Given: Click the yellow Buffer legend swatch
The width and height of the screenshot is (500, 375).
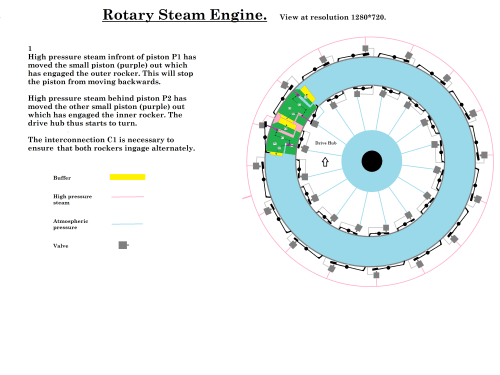Looking at the screenshot, I should coord(127,177).
